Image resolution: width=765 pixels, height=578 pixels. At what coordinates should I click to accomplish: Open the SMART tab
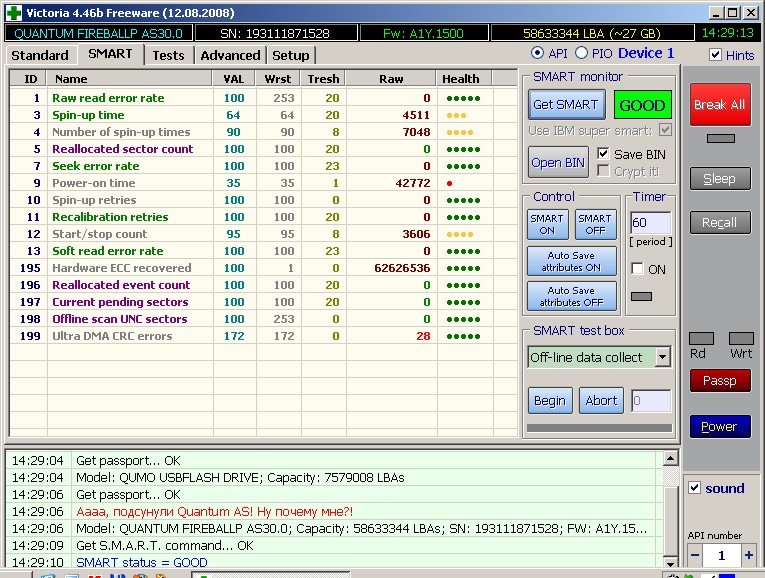(x=110, y=54)
